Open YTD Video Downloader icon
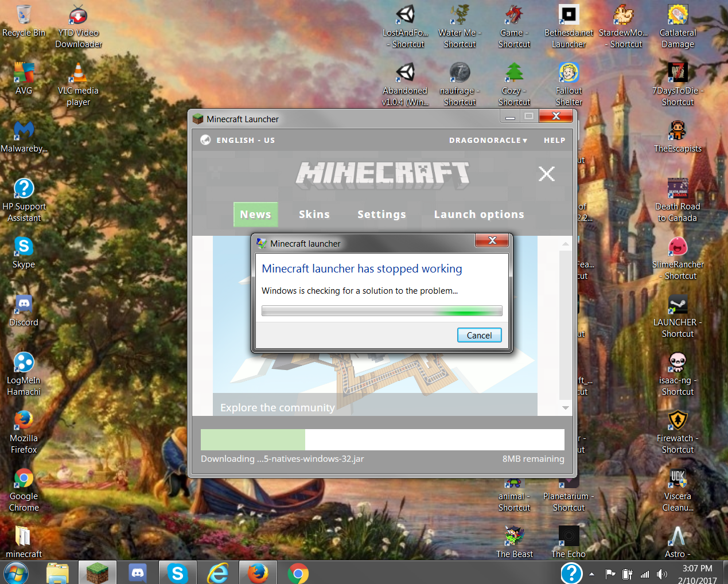This screenshot has width=728, height=584. pos(79,27)
